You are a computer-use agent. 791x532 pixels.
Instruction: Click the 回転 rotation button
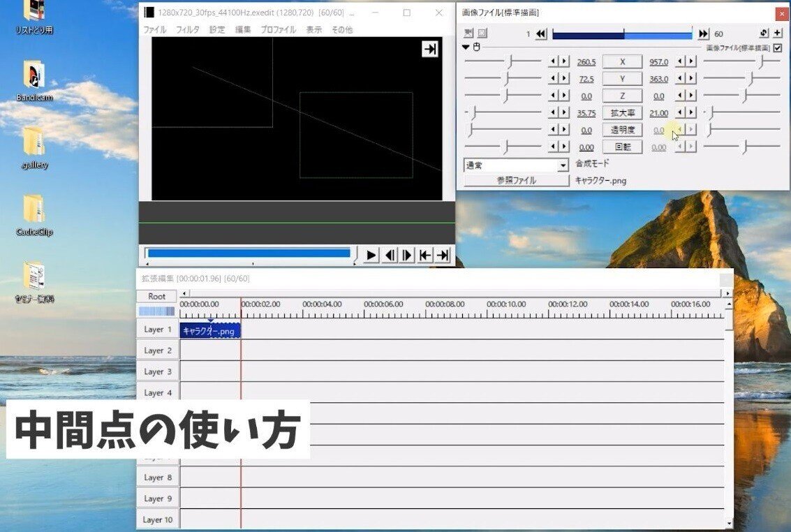point(621,147)
